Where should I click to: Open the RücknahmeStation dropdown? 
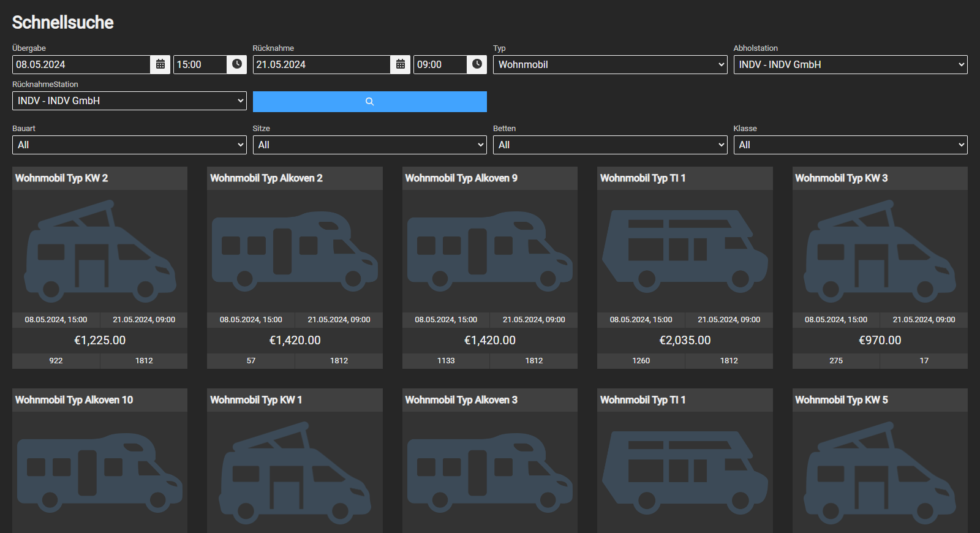pyautogui.click(x=129, y=100)
